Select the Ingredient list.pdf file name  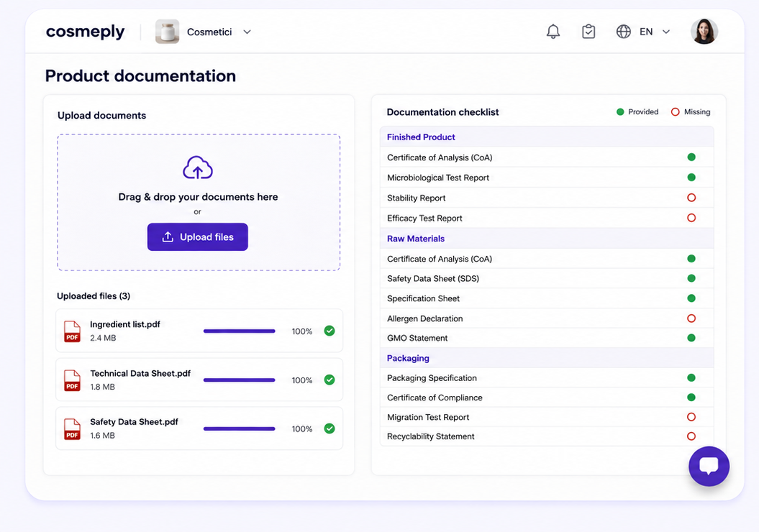pyautogui.click(x=125, y=324)
